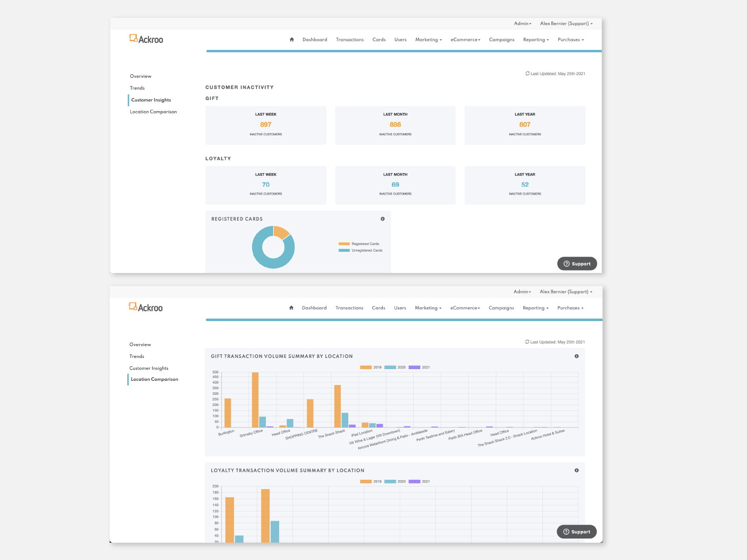Toggle the 2020 series in the loyalty chart legend
The width and height of the screenshot is (747, 560).
tap(395, 481)
